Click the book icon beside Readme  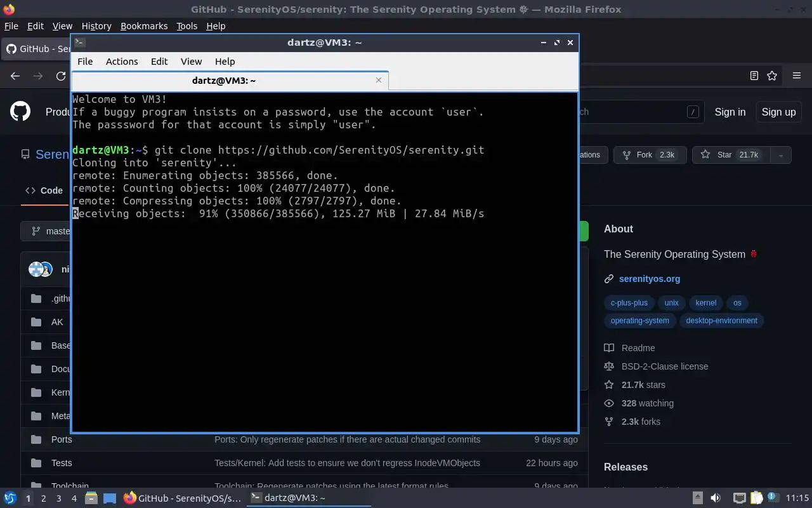[609, 348]
